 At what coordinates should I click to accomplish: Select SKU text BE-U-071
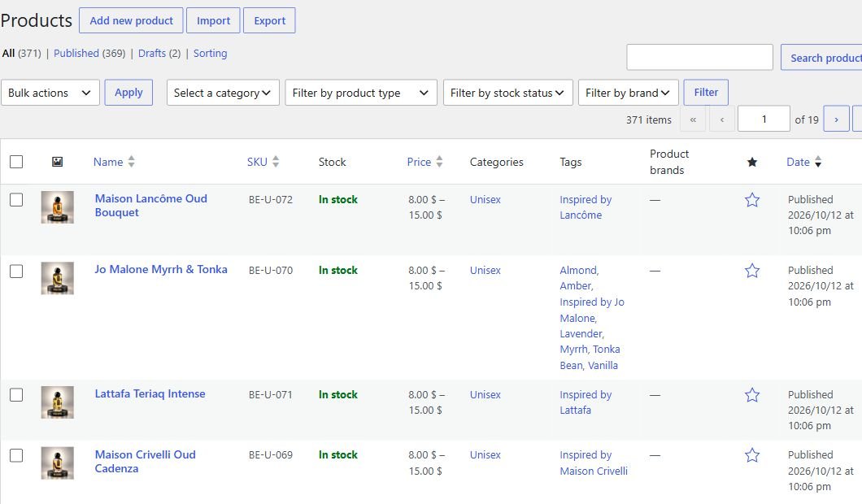(271, 394)
